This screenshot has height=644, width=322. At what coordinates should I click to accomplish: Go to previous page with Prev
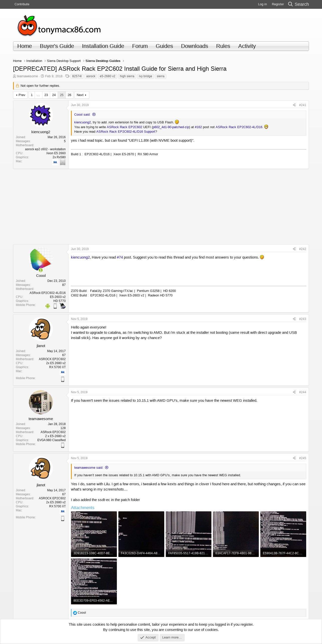20,95
